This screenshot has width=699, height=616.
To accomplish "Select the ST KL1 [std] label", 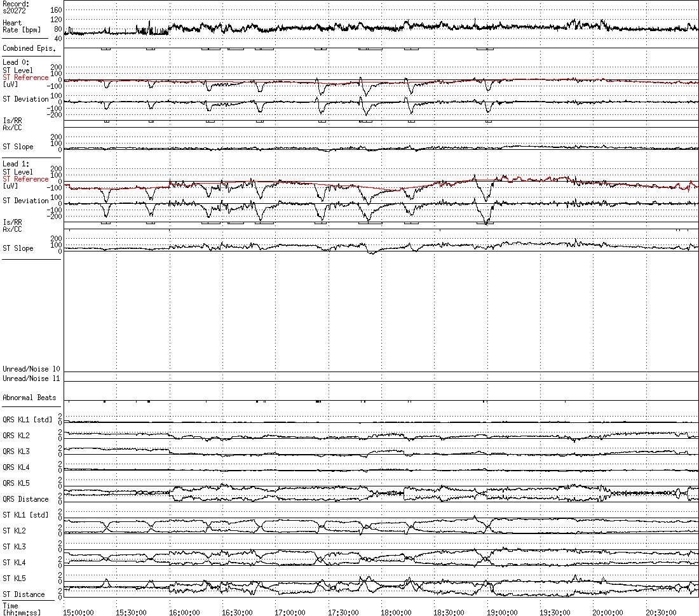I will (x=25, y=515).
